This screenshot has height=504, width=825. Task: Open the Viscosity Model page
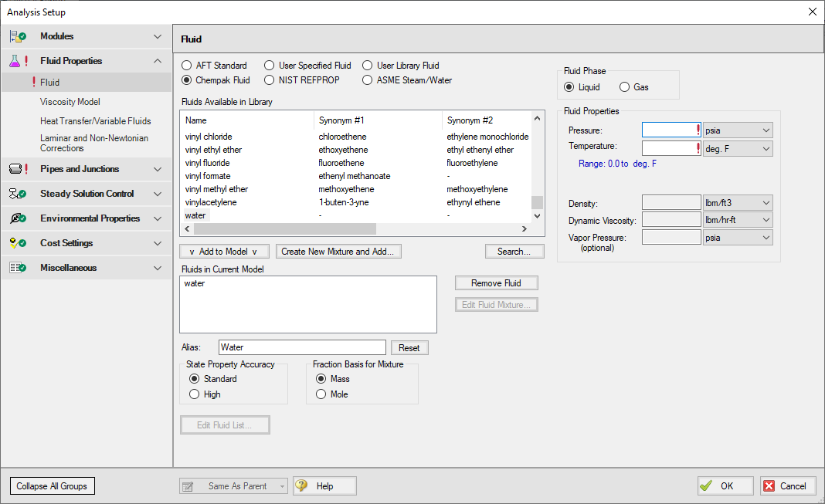(70, 102)
